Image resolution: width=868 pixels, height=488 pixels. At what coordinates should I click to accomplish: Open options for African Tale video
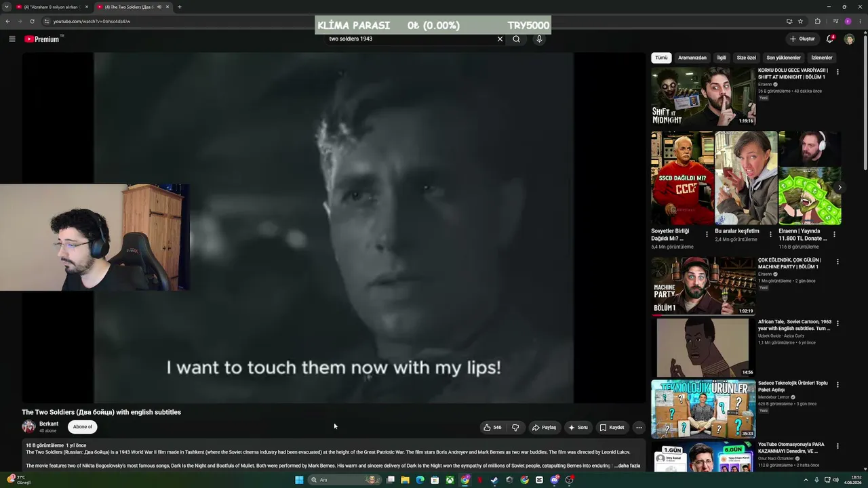(x=837, y=323)
